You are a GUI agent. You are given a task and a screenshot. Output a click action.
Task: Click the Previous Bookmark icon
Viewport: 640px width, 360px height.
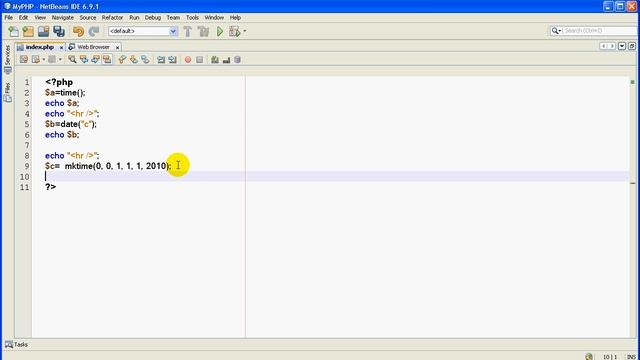(122, 60)
